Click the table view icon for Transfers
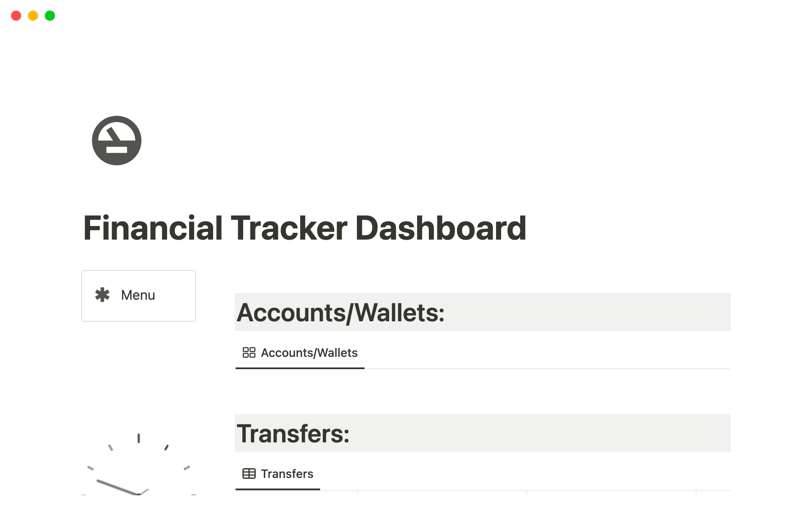 click(x=249, y=474)
